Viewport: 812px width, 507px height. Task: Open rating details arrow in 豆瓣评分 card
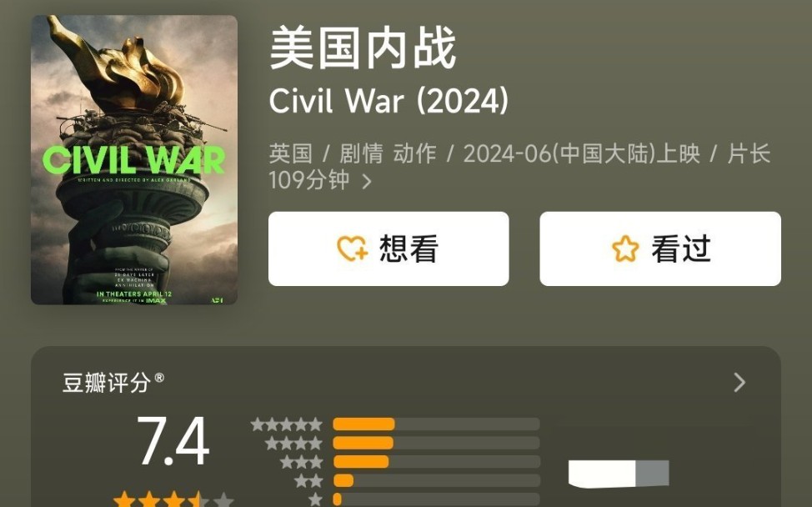tap(739, 383)
